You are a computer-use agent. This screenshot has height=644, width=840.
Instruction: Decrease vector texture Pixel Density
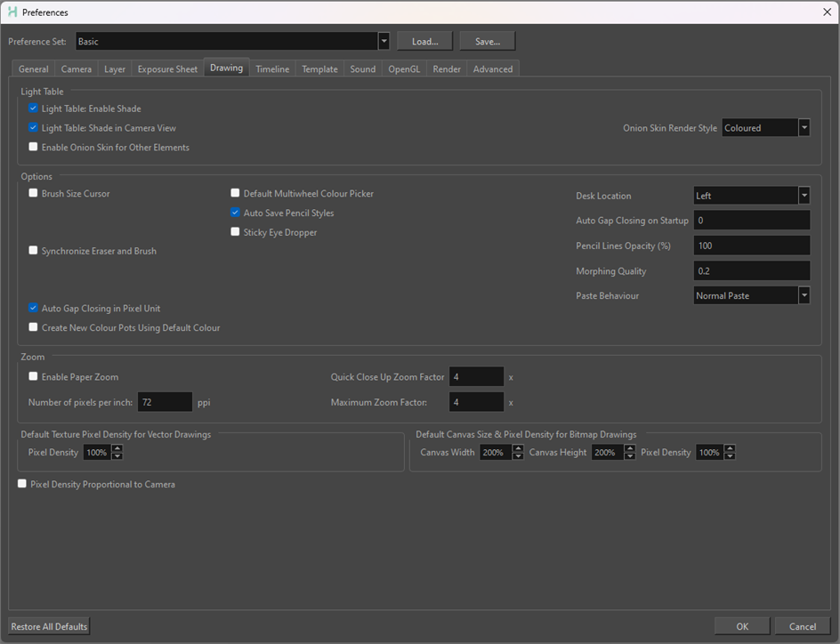pyautogui.click(x=117, y=456)
